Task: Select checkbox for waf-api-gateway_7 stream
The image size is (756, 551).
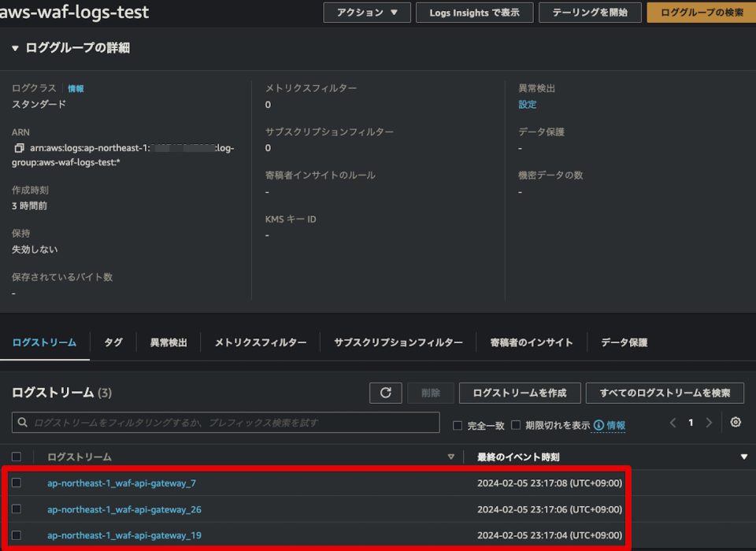Action: [x=17, y=483]
